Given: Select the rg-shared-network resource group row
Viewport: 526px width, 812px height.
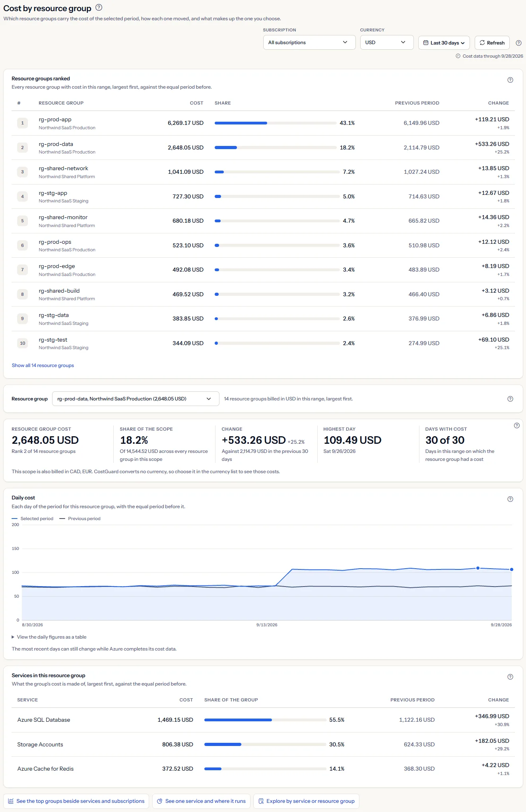Looking at the screenshot, I should 263,172.
